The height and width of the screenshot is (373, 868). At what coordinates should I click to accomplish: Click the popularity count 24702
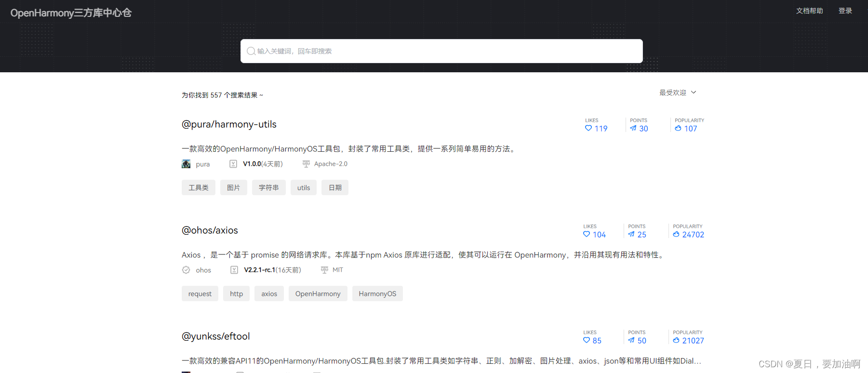click(x=693, y=235)
